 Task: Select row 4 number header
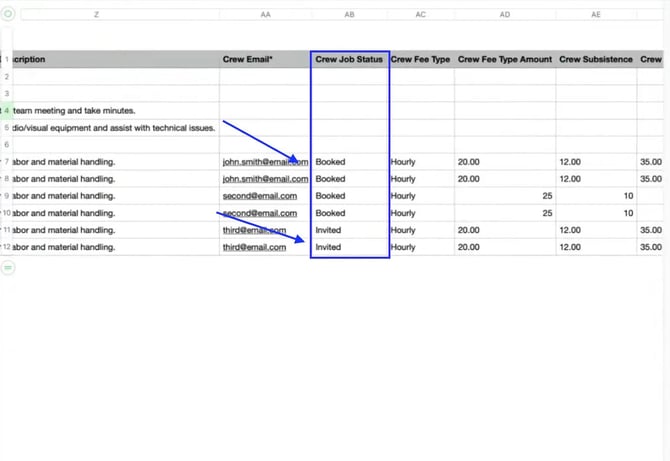click(7, 110)
